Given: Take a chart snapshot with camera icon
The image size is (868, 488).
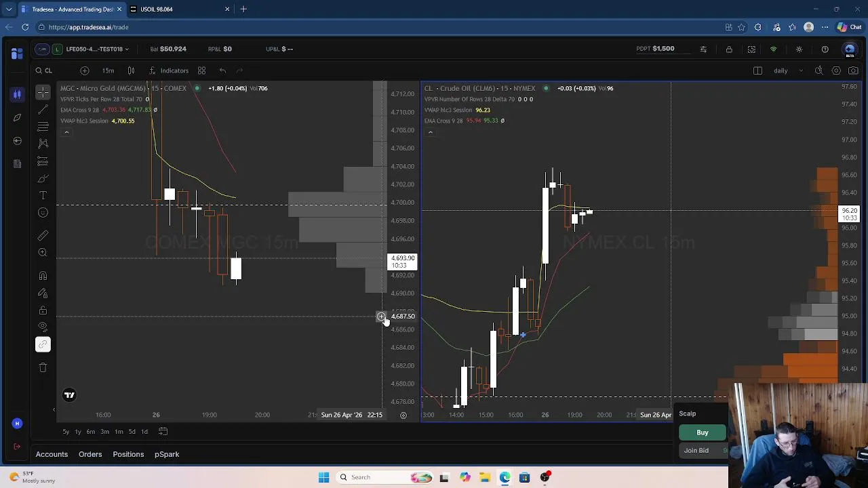Looking at the screenshot, I should point(853,70).
